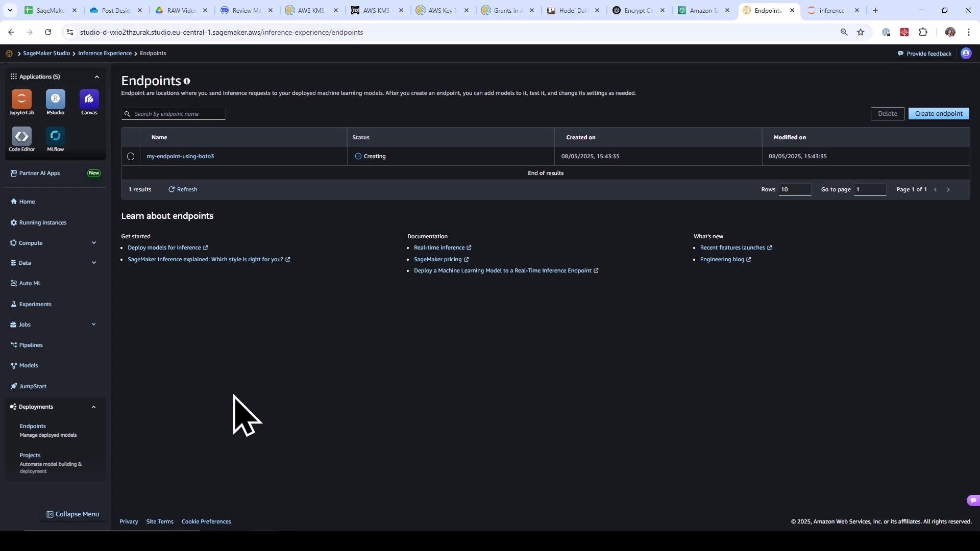Viewport: 980px width, 551px height.
Task: Bookmark this page with the star icon
Action: pyautogui.click(x=861, y=32)
